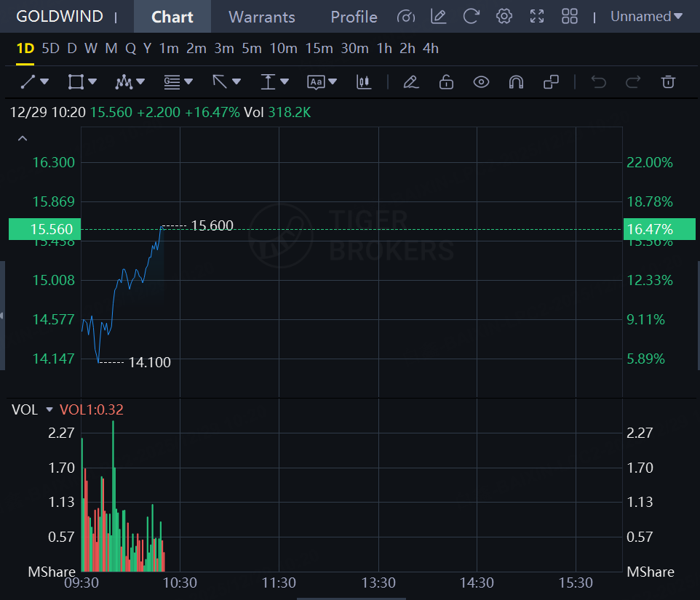Open the VOL indicator dropdown
Screen dimensions: 700x600
(x=49, y=409)
